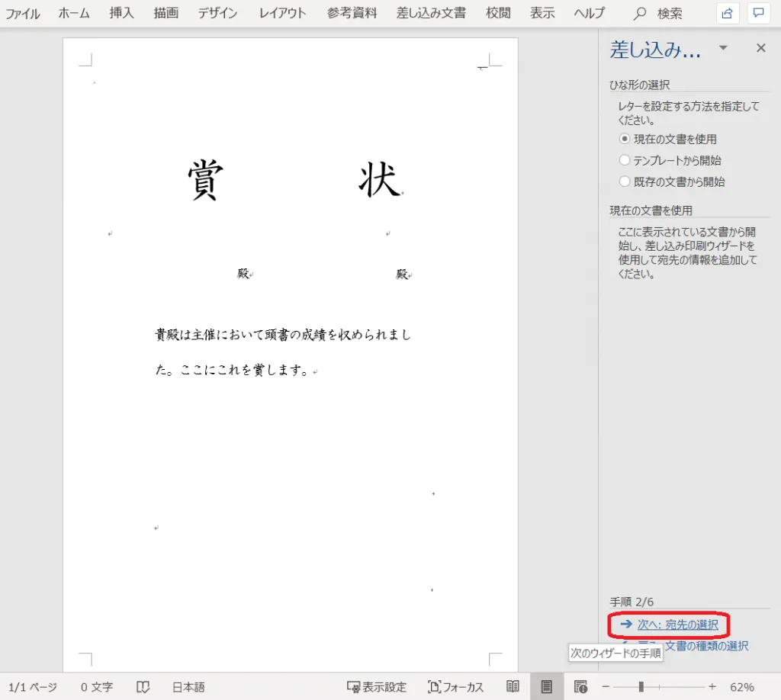Viewport: 781px width, 700px height.
Task: Click 次へ: 宛先の選択 link
Action: (677, 625)
